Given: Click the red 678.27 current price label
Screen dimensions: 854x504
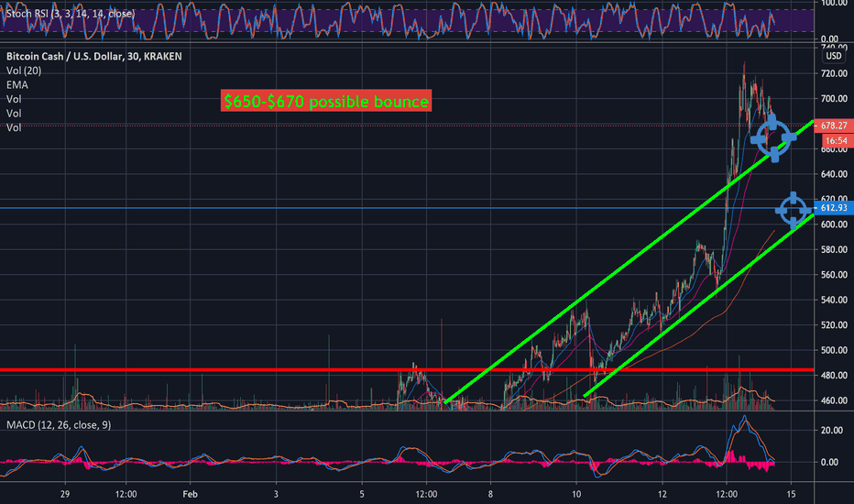Looking at the screenshot, I should [x=834, y=126].
